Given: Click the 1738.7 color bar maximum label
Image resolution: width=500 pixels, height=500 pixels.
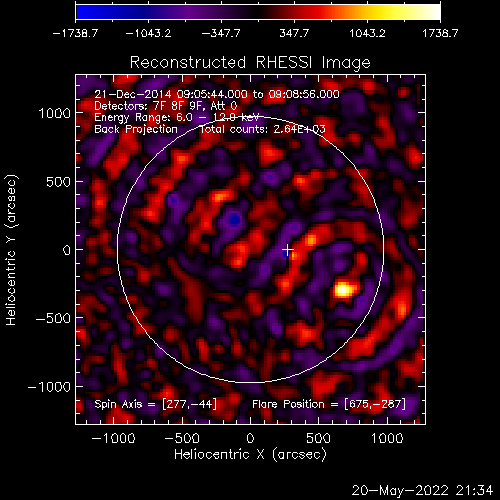Looking at the screenshot, I should coord(440,33).
